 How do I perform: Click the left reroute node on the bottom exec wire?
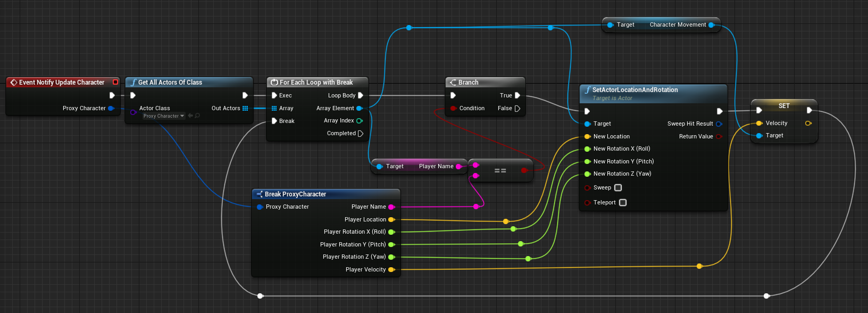[260, 295]
